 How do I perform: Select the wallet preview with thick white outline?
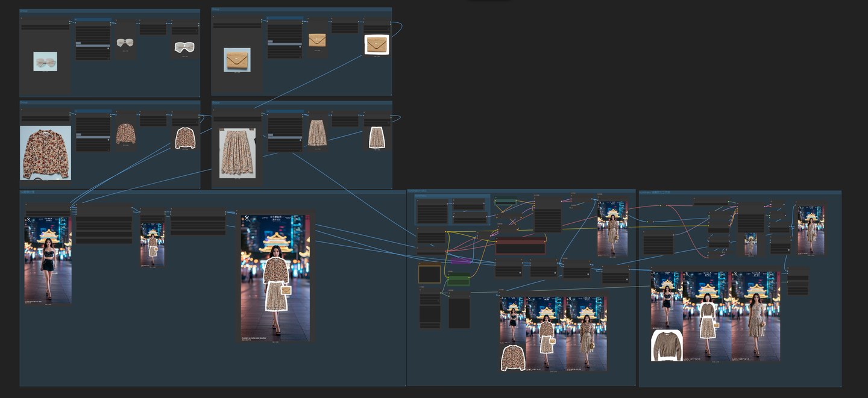click(x=377, y=45)
